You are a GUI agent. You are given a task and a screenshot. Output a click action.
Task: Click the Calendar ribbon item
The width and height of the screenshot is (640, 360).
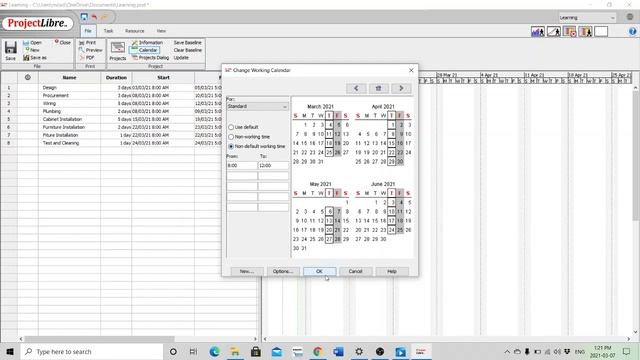click(144, 50)
